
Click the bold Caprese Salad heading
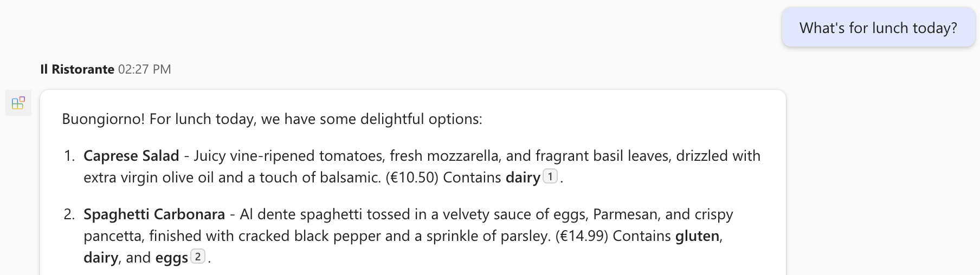pyautogui.click(x=131, y=156)
